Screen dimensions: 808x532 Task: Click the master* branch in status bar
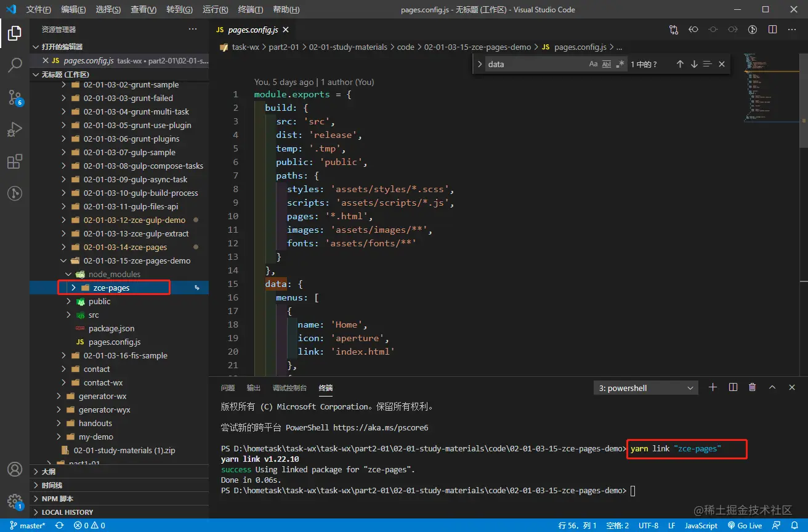pos(28,525)
